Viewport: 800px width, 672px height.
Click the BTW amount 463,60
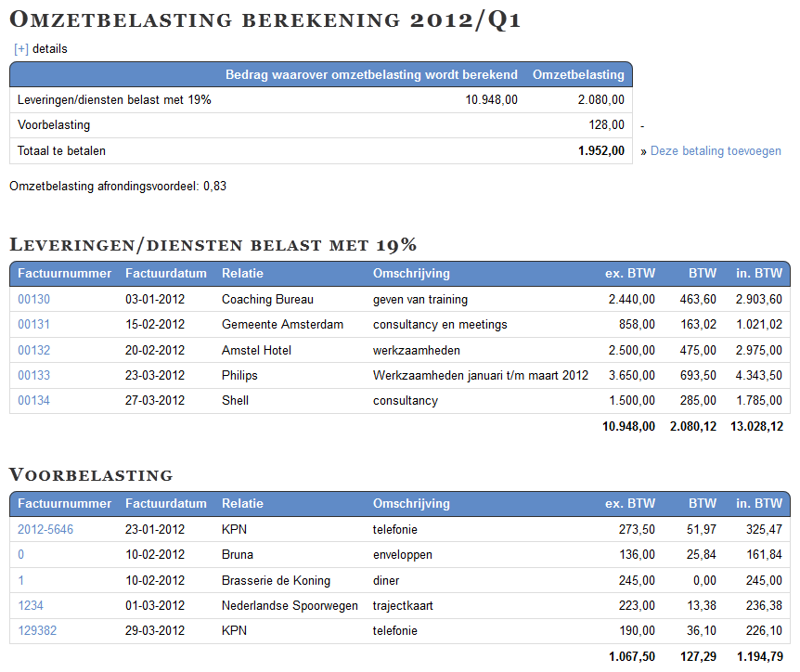point(698,300)
